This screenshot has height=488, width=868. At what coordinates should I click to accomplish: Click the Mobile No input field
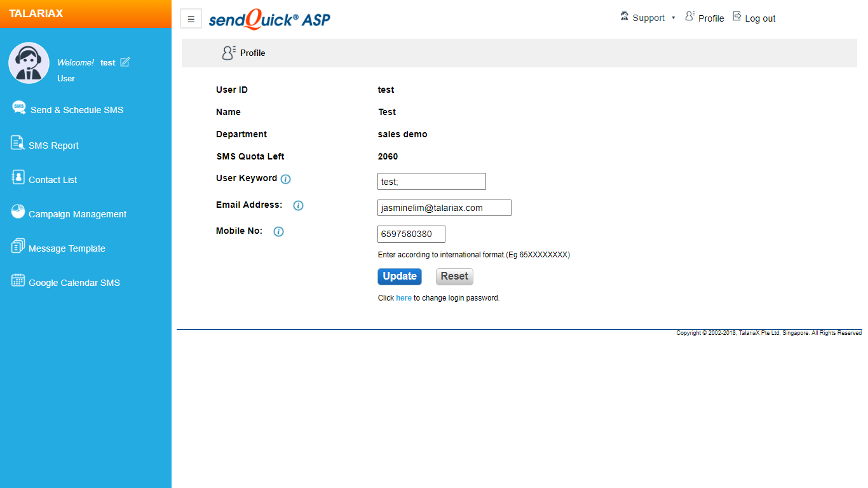point(411,234)
